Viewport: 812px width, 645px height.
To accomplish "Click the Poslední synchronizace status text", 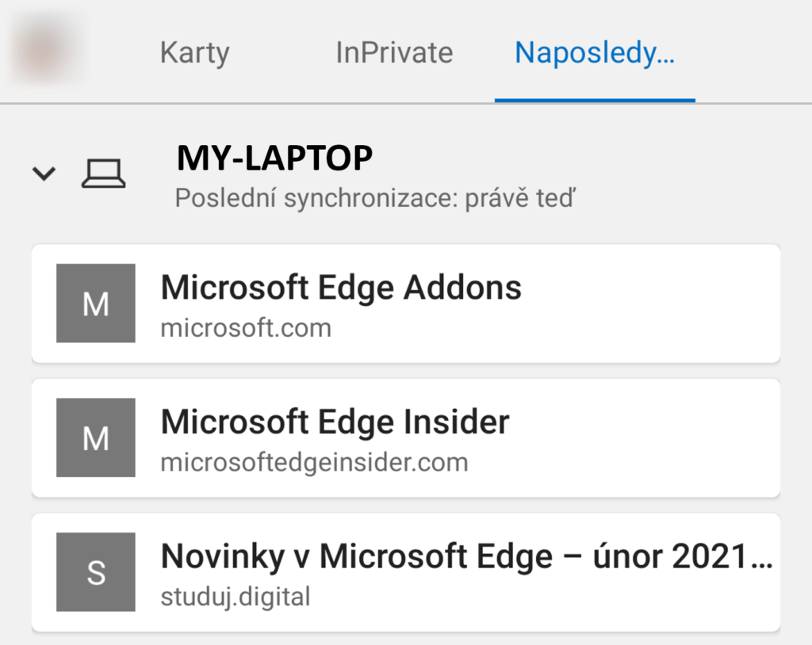I will click(374, 198).
